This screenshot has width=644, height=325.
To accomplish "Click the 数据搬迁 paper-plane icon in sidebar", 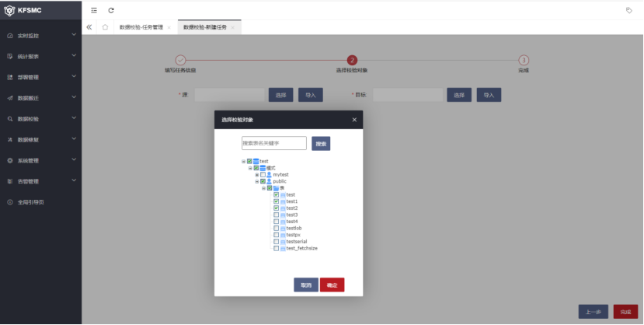I will pos(10,98).
